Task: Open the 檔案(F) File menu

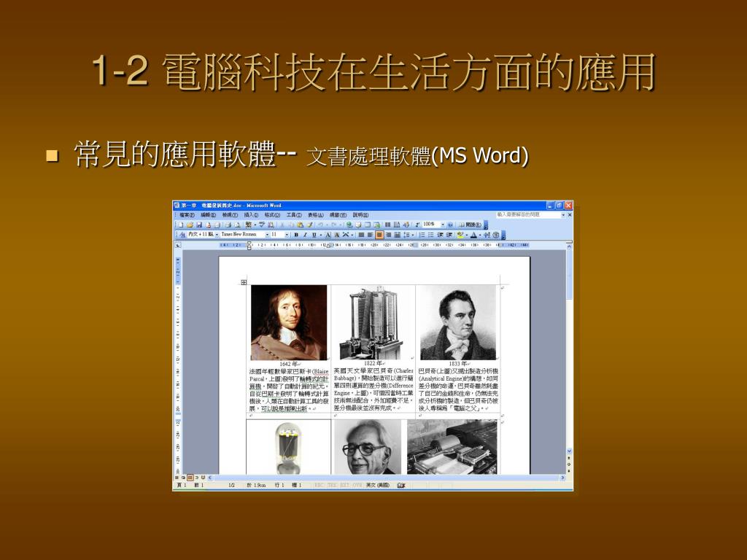Action: (x=187, y=215)
